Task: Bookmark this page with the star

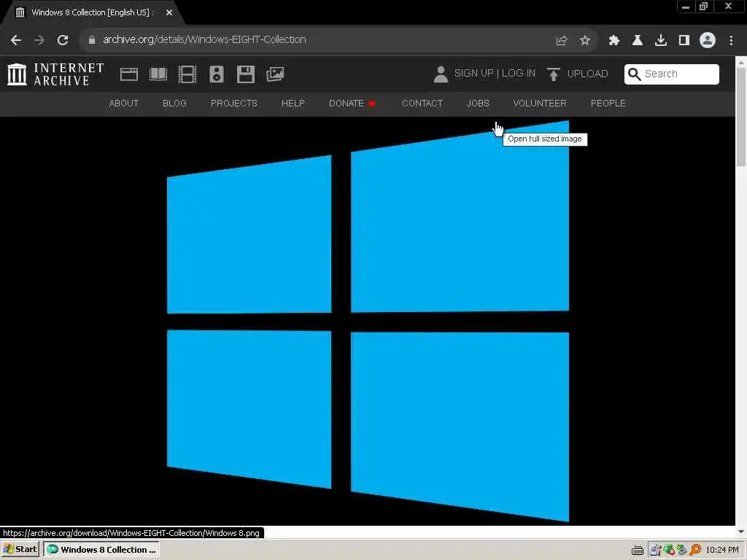Action: (x=584, y=41)
